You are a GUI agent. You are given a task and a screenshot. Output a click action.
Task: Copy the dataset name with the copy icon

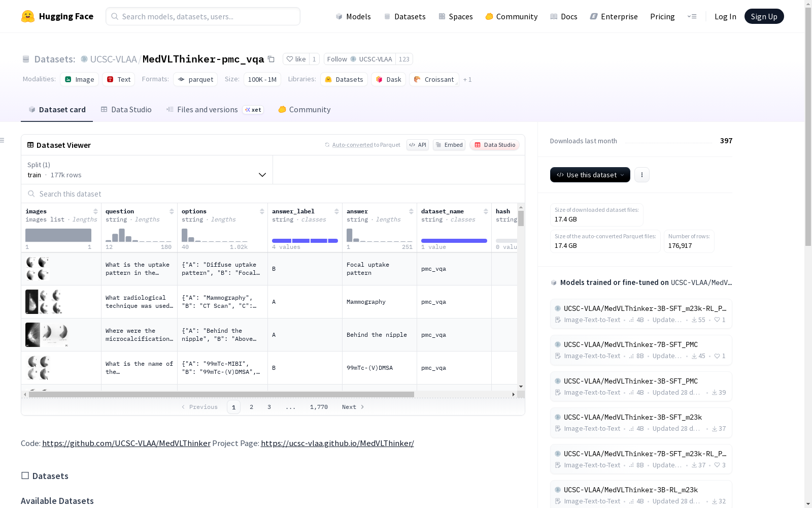click(x=271, y=59)
